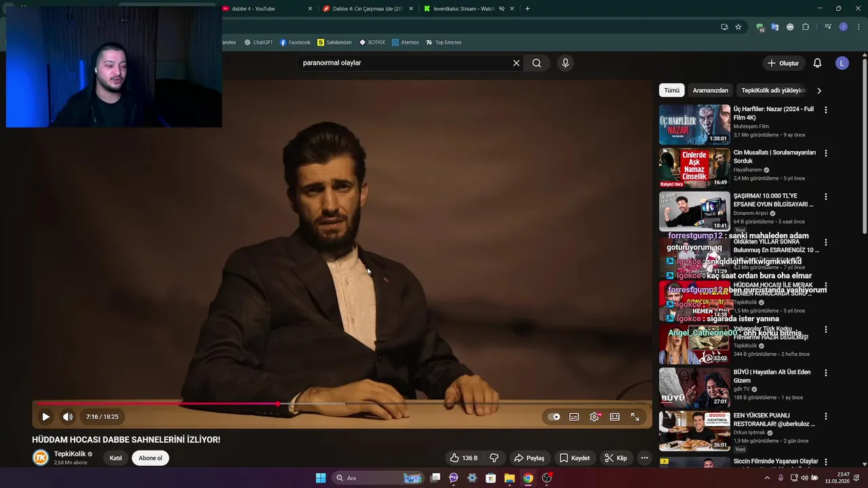
Task: Open options for BÜYÜ video
Action: pyautogui.click(x=825, y=373)
